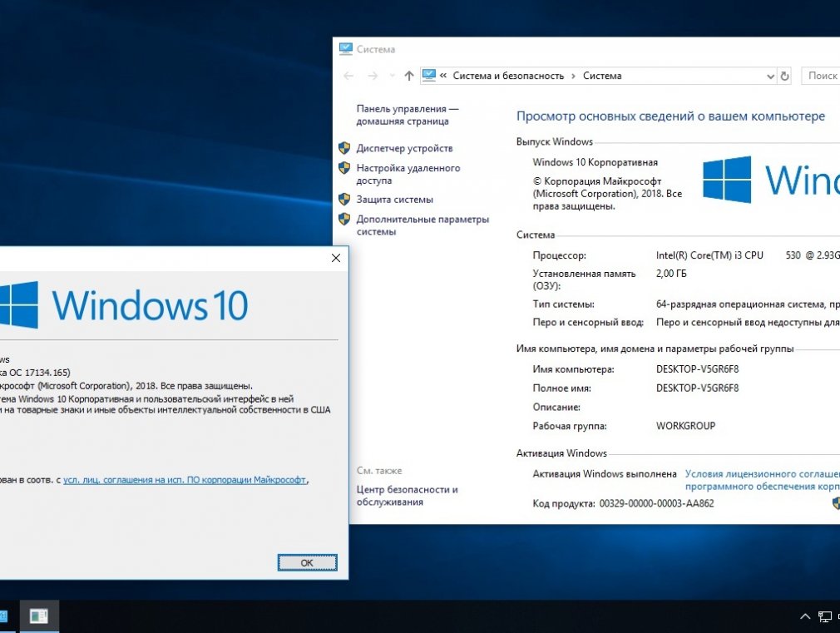Screen dimensions: 840x633
Task: Open Условия лицензионного соглашения link
Action: [x=763, y=480]
